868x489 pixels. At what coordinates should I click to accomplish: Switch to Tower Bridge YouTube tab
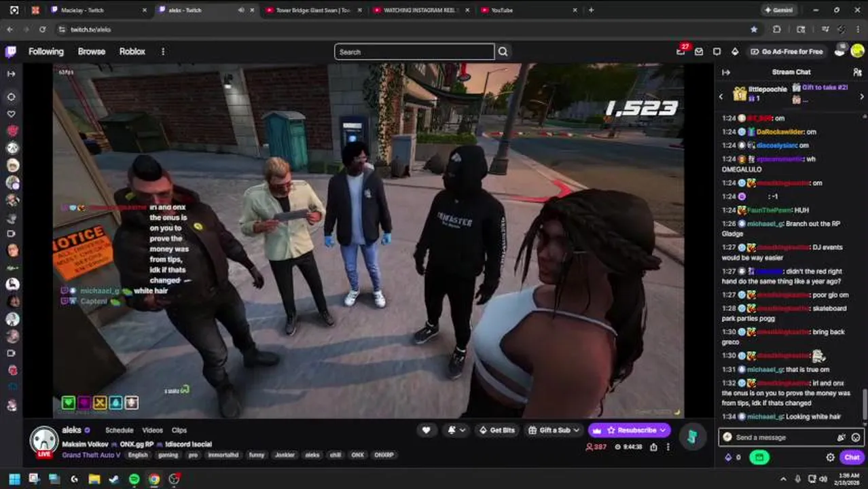pyautogui.click(x=312, y=10)
